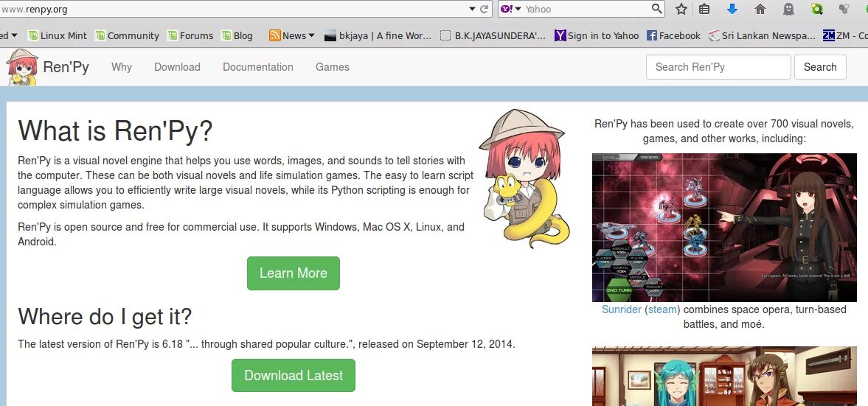This screenshot has height=406, width=868.
Task: Open the Download menu item
Action: coord(177,67)
